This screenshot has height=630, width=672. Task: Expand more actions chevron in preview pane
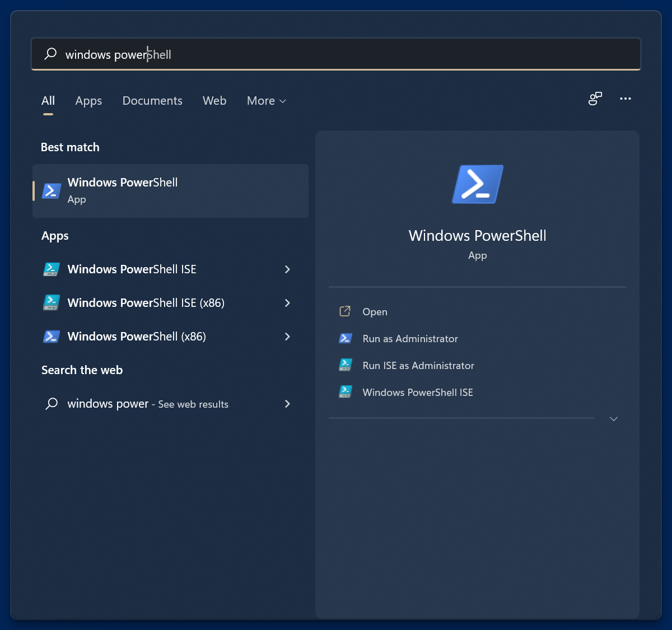pyautogui.click(x=614, y=419)
